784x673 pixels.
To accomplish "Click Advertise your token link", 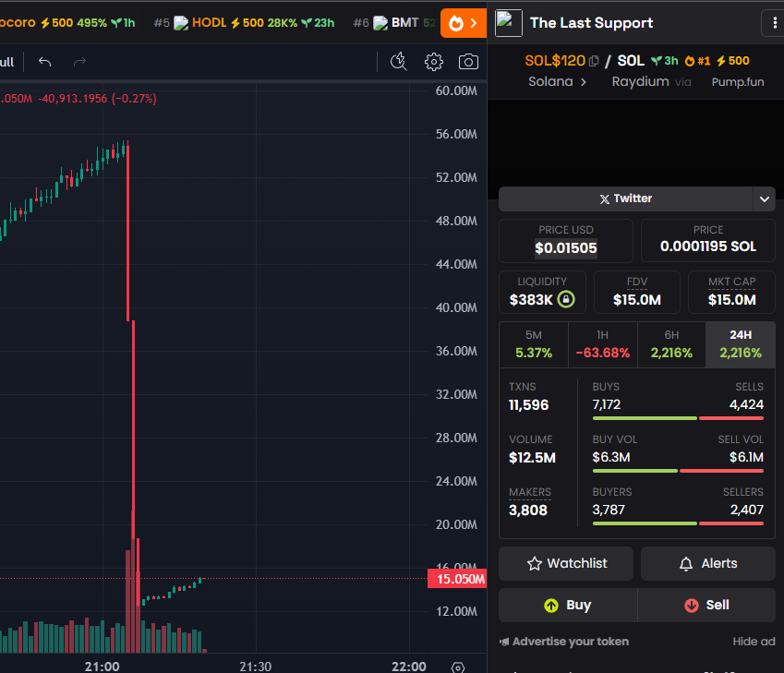I will tap(564, 642).
